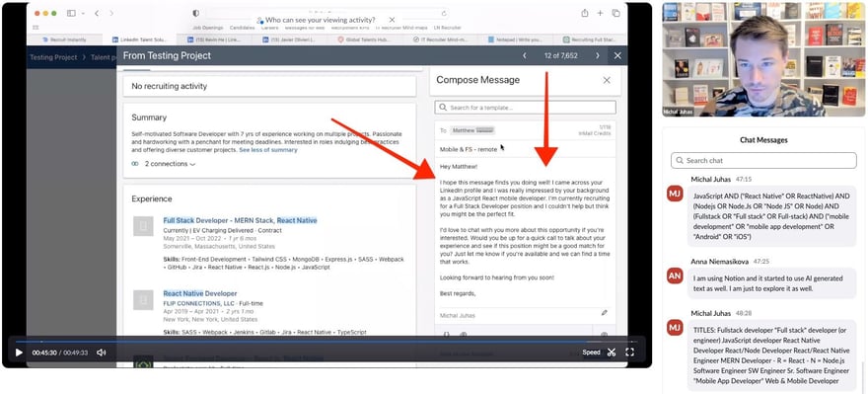Select the TITLES chat message
The image size is (868, 394).
tap(771, 355)
